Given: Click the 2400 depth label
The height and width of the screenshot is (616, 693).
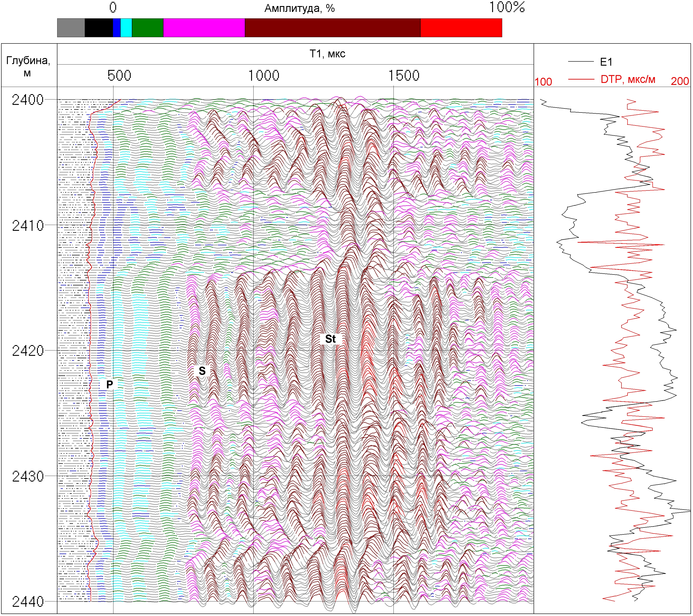Looking at the screenshot, I should coord(28,100).
